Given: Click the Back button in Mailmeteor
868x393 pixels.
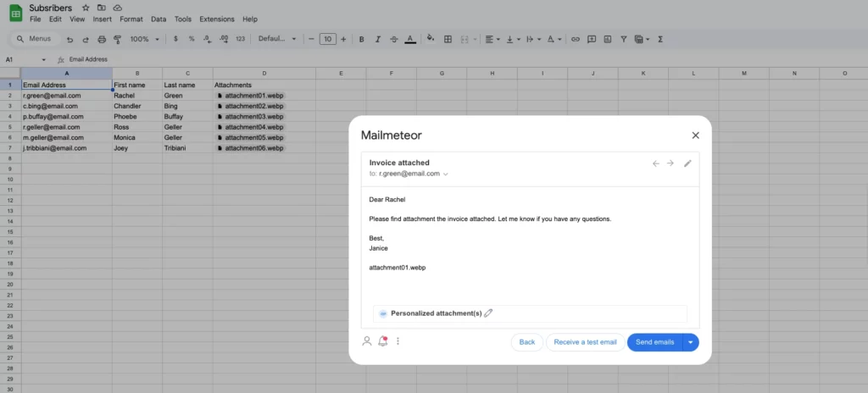Looking at the screenshot, I should click(x=527, y=342).
